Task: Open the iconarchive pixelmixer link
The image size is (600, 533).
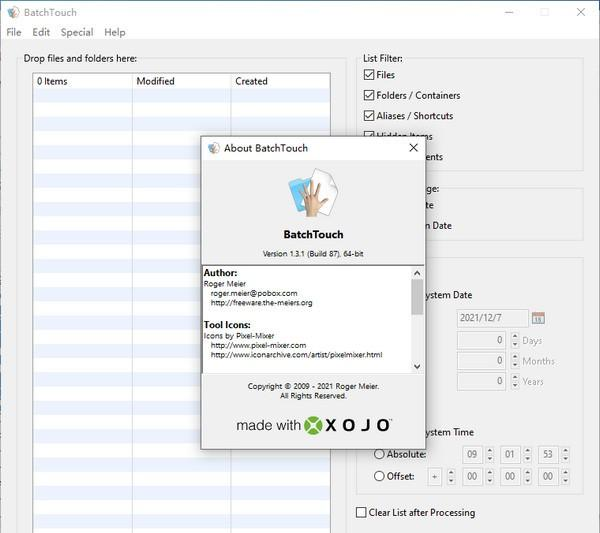Action: click(296, 355)
